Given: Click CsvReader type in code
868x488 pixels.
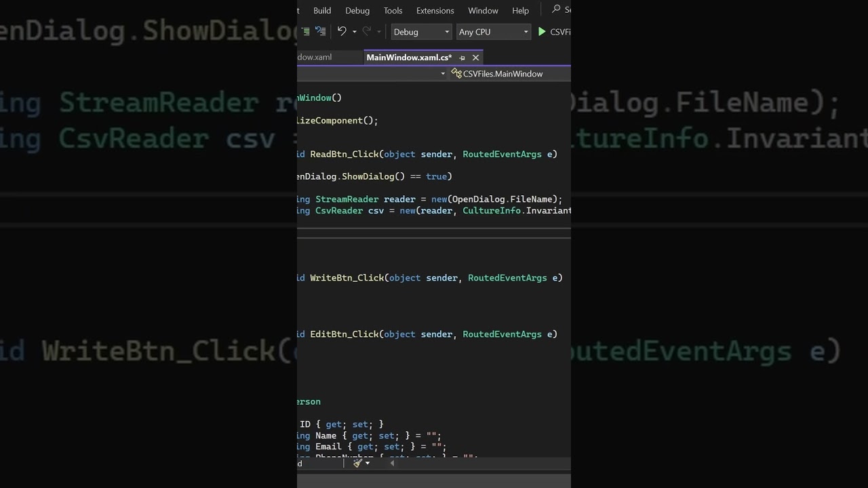Looking at the screenshot, I should [x=339, y=211].
